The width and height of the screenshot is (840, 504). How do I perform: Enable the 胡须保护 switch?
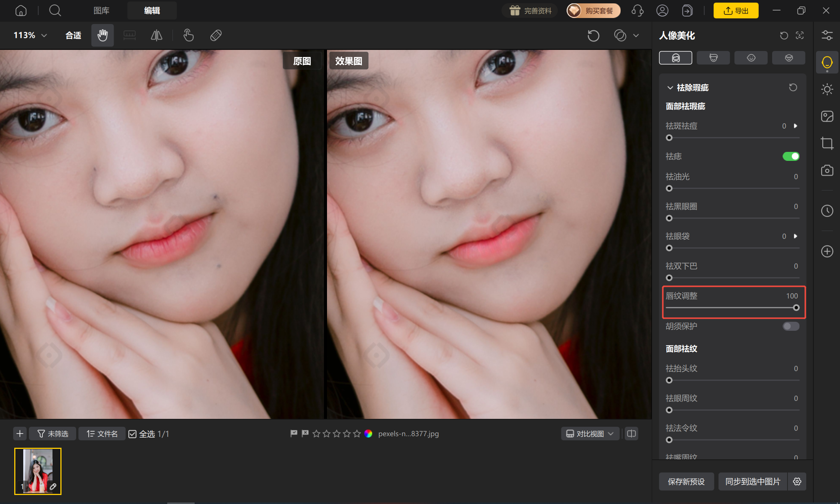point(791,326)
